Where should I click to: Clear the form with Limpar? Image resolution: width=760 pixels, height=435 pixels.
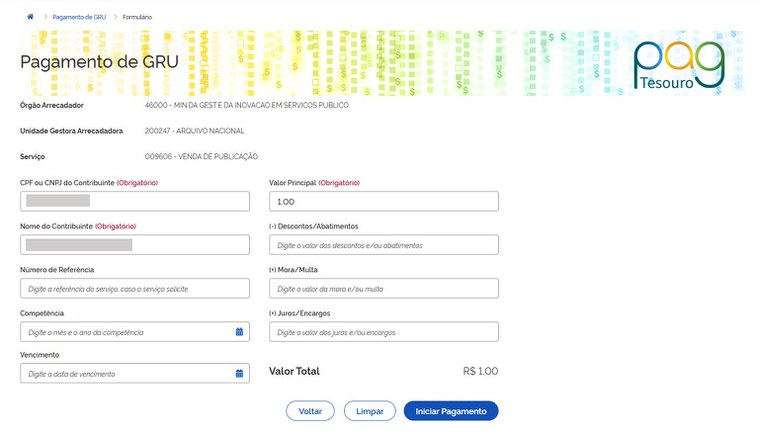(x=369, y=411)
